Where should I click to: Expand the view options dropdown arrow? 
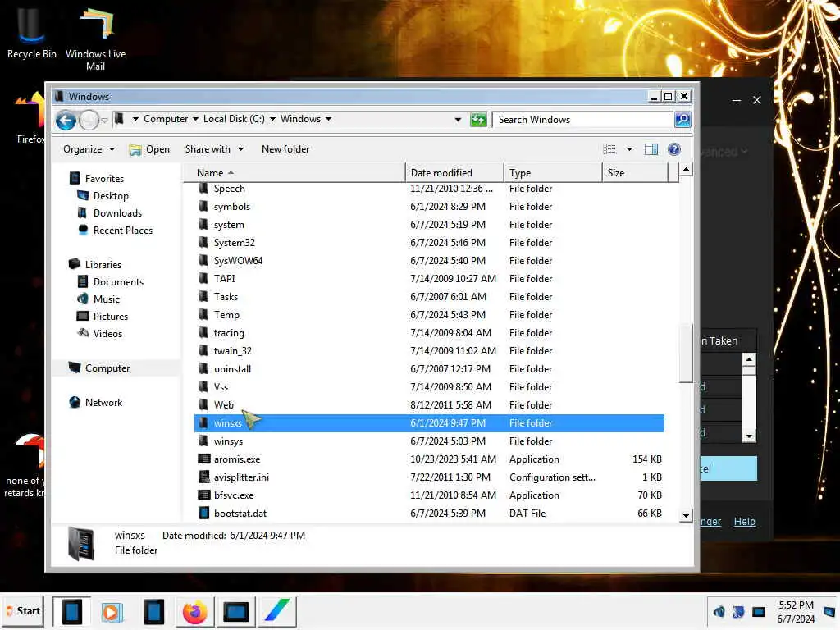pyautogui.click(x=629, y=149)
